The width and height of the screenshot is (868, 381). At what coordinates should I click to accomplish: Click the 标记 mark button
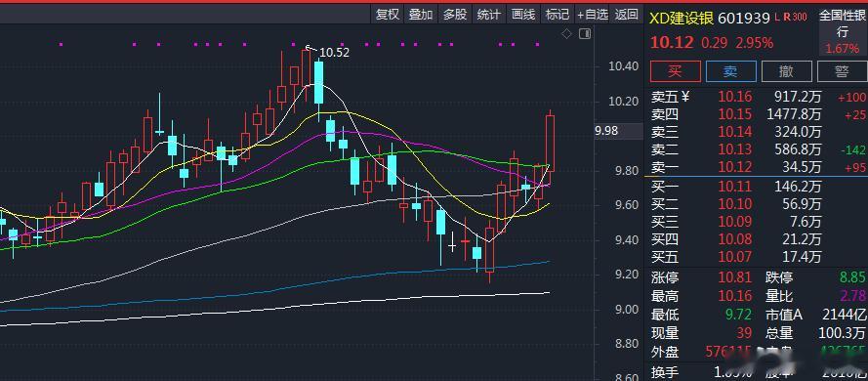(557, 15)
